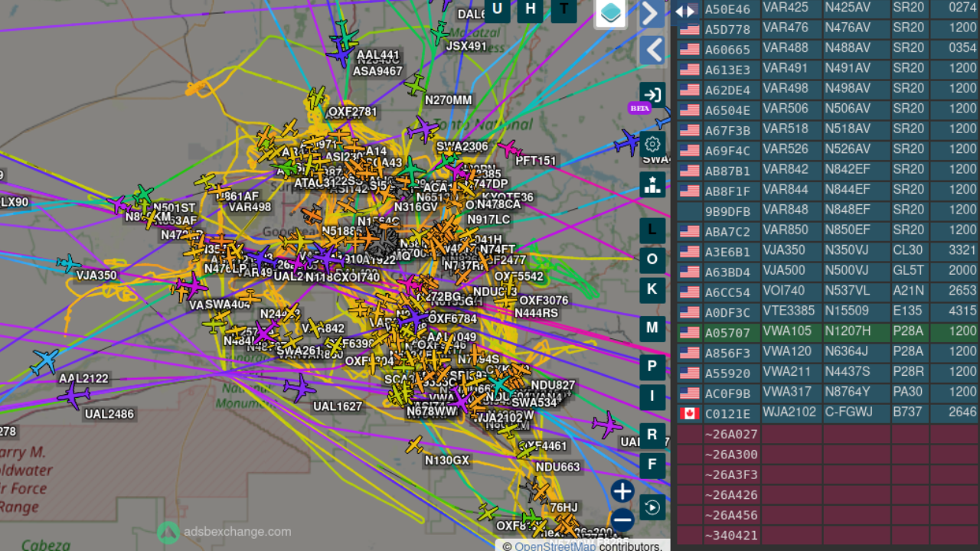This screenshot has height=551, width=980.
Task: Select callsign VAR850 in the table
Action: tap(786, 230)
